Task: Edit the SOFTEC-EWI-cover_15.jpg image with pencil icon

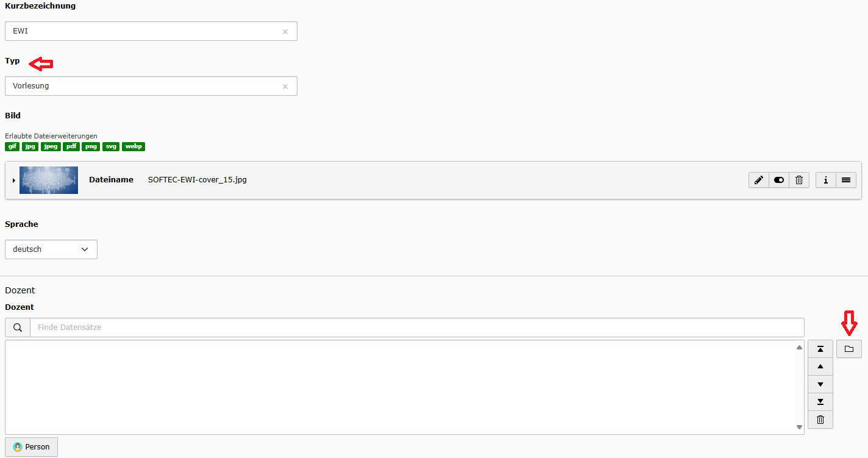Action: pyautogui.click(x=759, y=180)
